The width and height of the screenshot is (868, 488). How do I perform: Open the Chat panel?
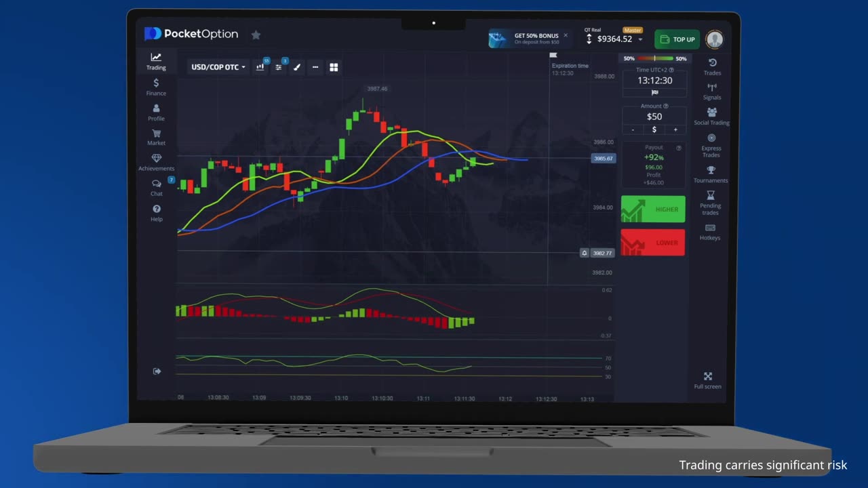[x=156, y=187]
